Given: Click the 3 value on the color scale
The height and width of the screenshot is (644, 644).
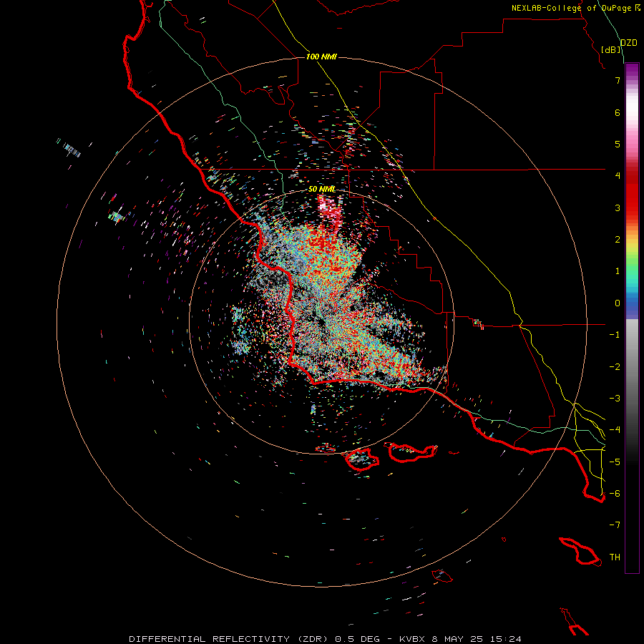Looking at the screenshot, I should 618,208.
